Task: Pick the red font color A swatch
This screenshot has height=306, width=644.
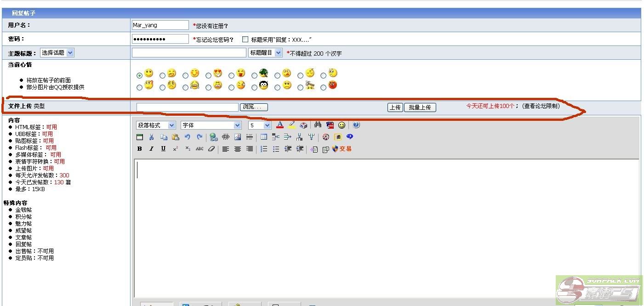Action: [x=280, y=125]
